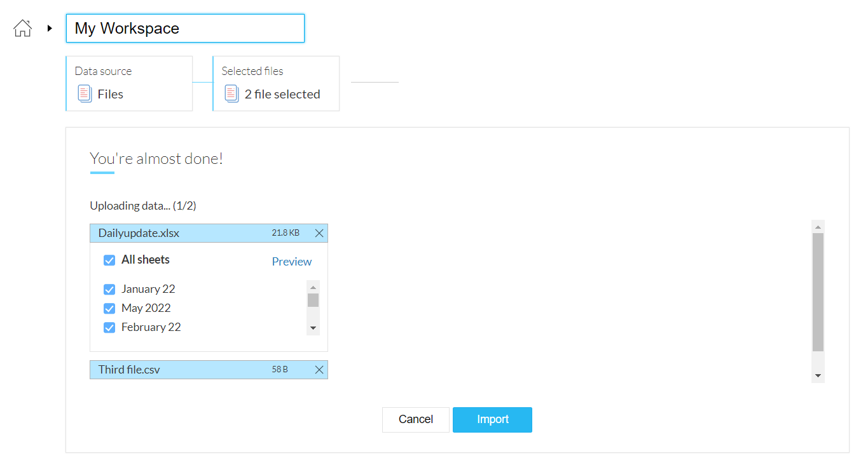The height and width of the screenshot is (465, 868).
Task: Collapse the Dailyupdate.xlsx file header
Action: click(x=178, y=233)
